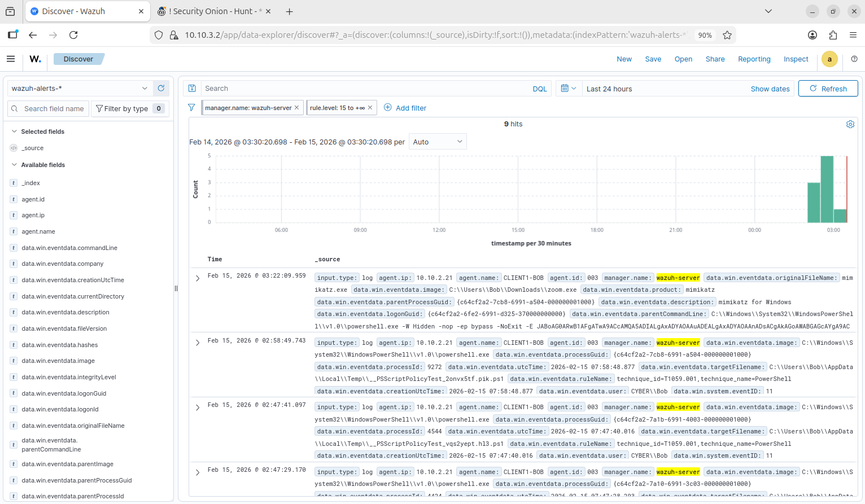Collapse the Available fields section
865x504 pixels.
coord(14,165)
